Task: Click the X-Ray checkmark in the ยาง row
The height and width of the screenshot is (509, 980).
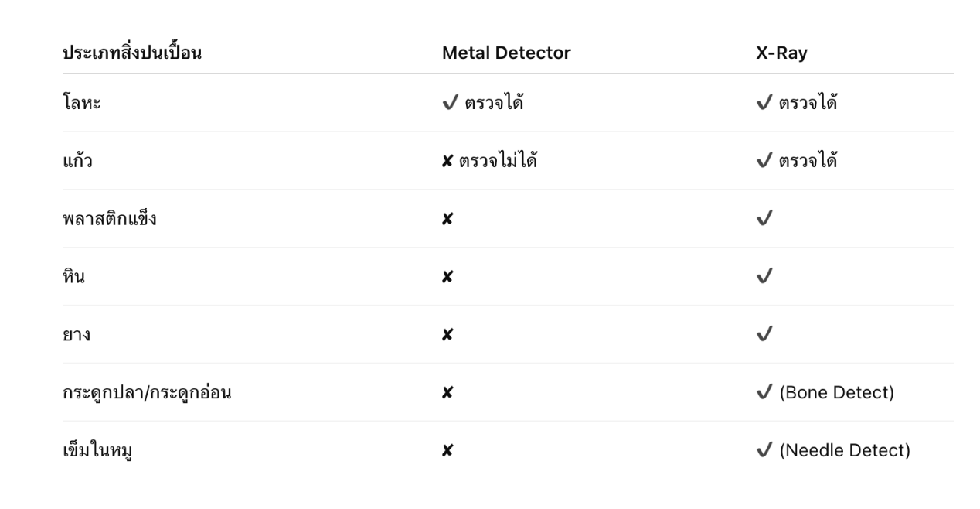Action: 764,335
